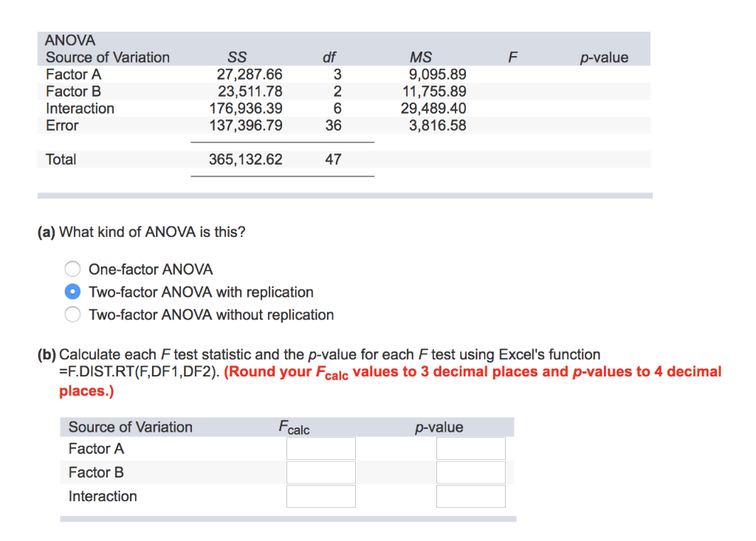Click the p-value header in top ANOVA table
Screen dimensions: 756x541
(x=604, y=58)
